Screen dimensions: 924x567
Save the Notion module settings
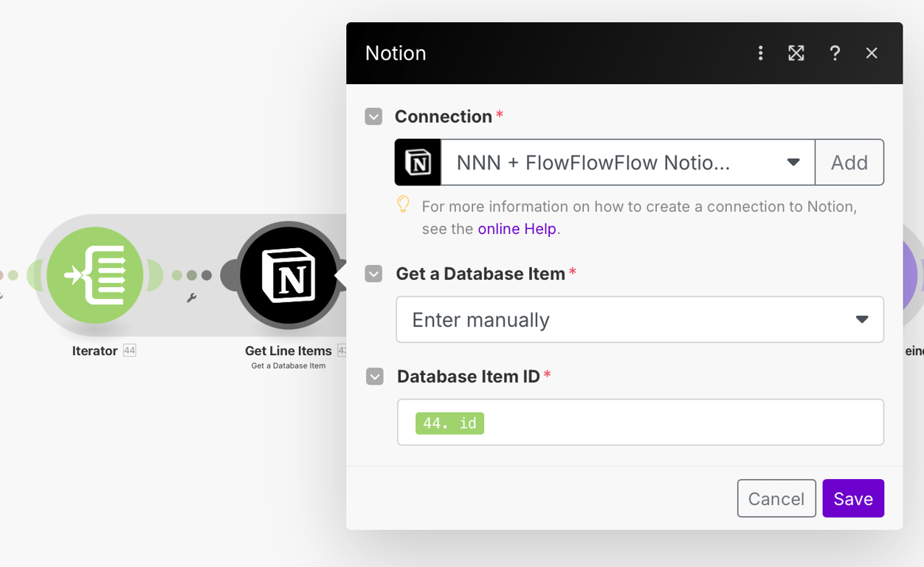coord(852,498)
